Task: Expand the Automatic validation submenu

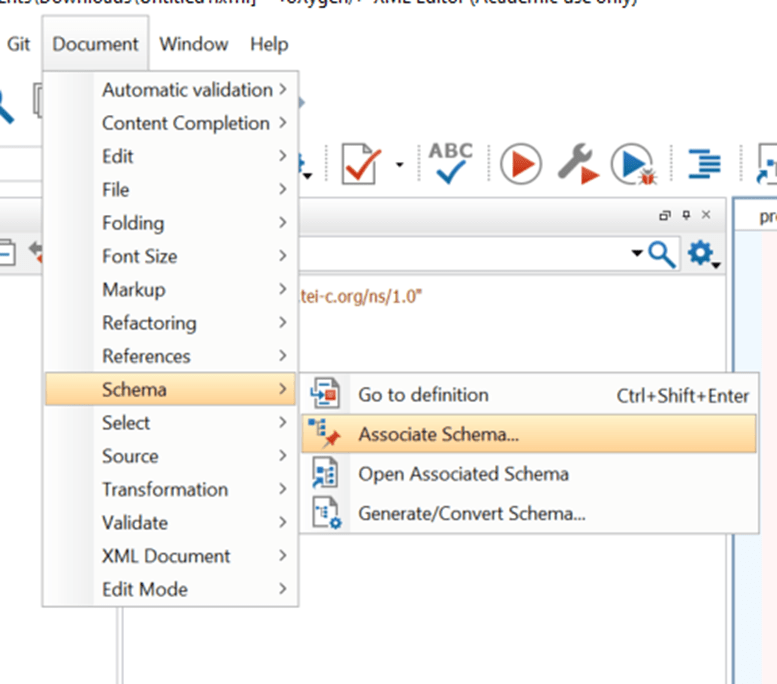Action: [186, 90]
